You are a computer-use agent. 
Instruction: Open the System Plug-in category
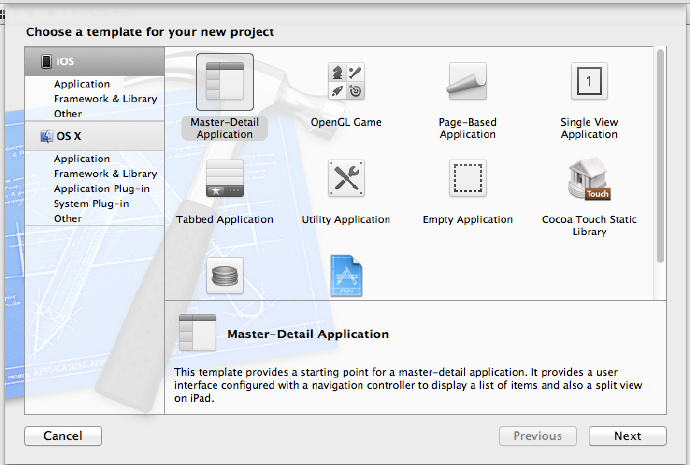(92, 204)
